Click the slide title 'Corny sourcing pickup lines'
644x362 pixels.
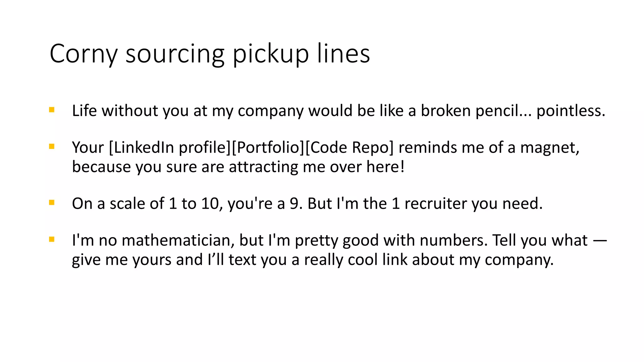pyautogui.click(x=210, y=54)
